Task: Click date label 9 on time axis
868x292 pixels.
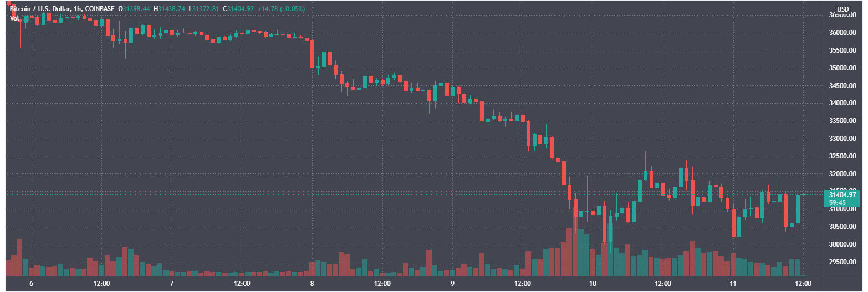Action: [452, 284]
